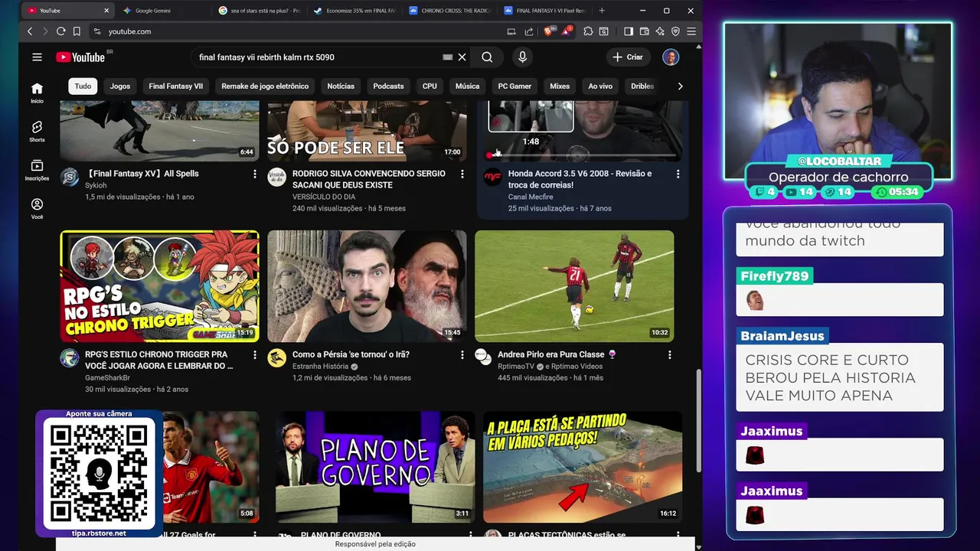Seek the Honda Accord preview progress bar
Image resolution: width=980 pixels, height=551 pixels.
[582, 155]
